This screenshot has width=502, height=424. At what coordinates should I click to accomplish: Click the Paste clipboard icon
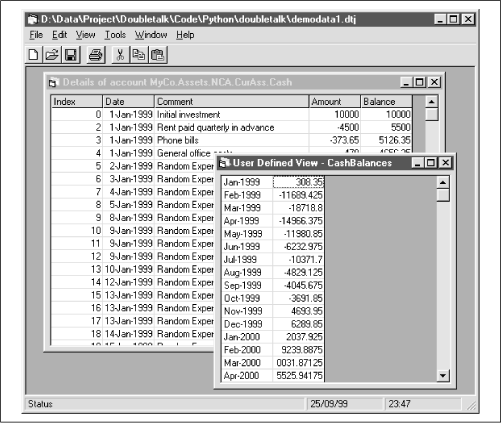(158, 55)
